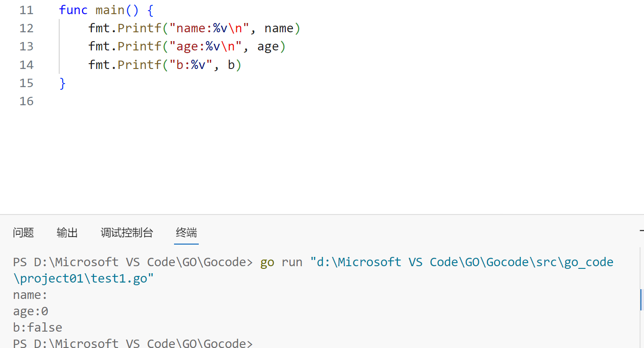The width and height of the screenshot is (644, 348).
Task: Select line 12 via its line number
Action: (27, 28)
